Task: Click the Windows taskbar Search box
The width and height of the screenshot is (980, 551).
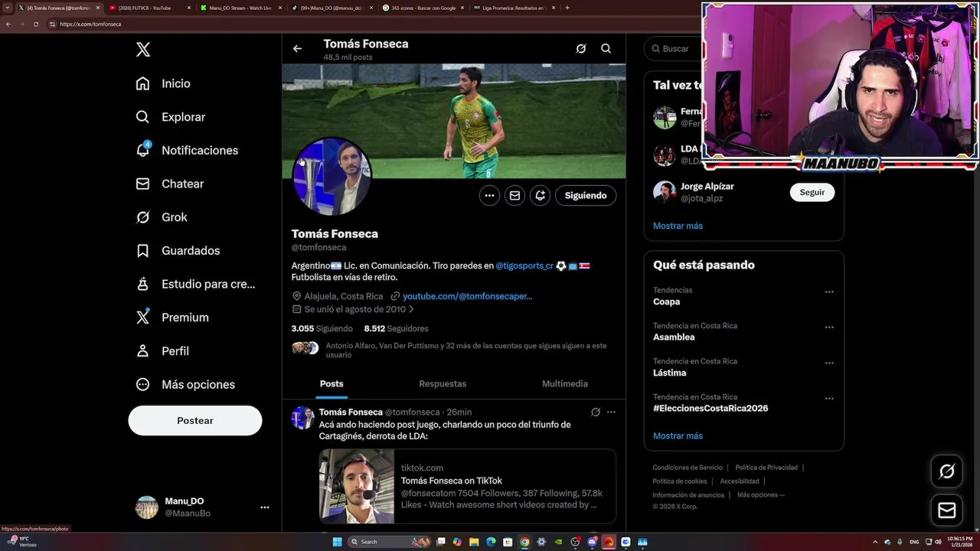Action: pyautogui.click(x=388, y=542)
